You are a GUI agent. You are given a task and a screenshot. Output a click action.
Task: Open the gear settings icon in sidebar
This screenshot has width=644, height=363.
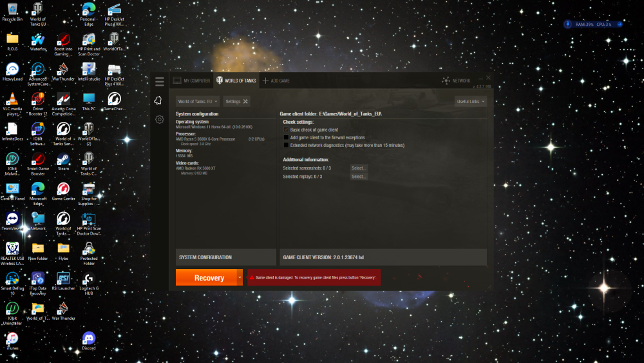coord(159,119)
